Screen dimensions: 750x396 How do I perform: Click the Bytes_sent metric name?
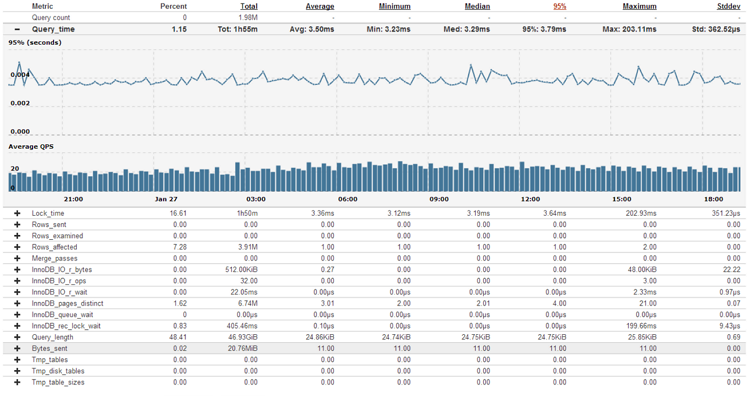coord(50,349)
